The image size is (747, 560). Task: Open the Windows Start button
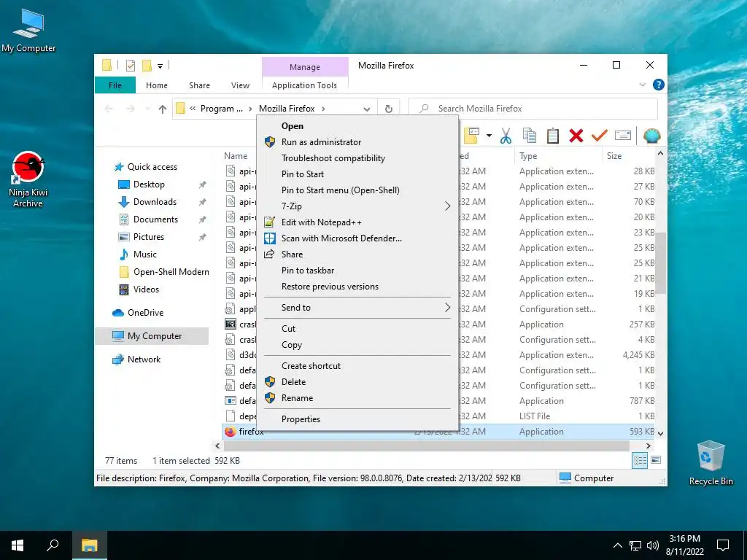click(18, 545)
